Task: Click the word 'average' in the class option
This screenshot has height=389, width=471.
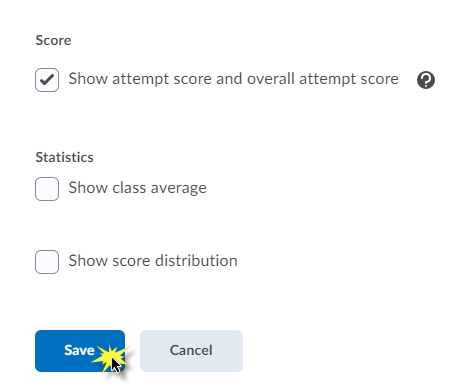Action: click(179, 189)
